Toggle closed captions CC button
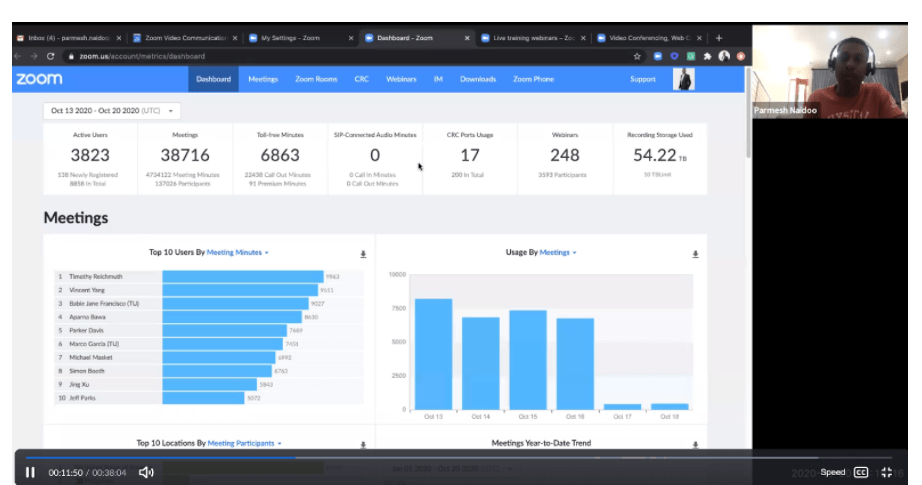This screenshot has height=485, width=922. (x=860, y=472)
